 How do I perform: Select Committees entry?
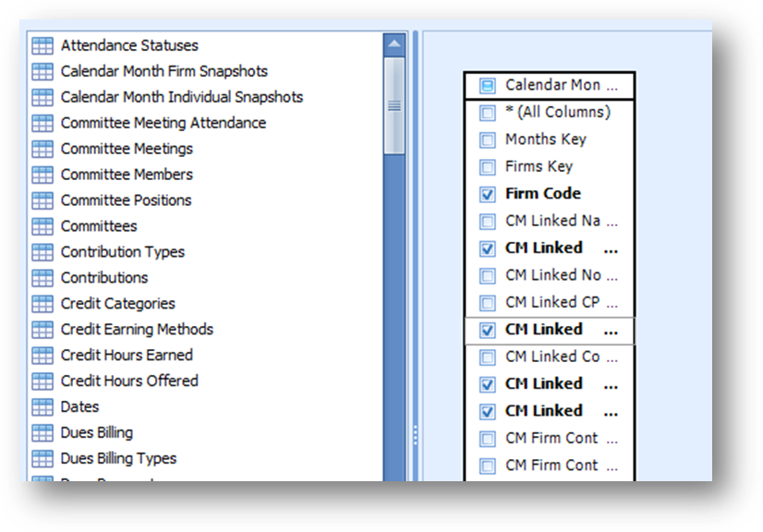(99, 226)
